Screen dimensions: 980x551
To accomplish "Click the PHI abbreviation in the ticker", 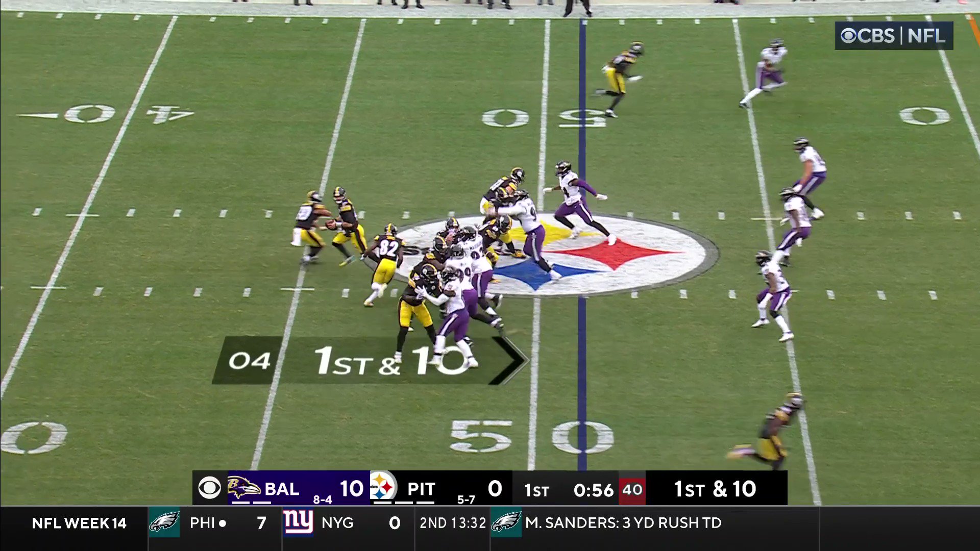I will coord(203,523).
